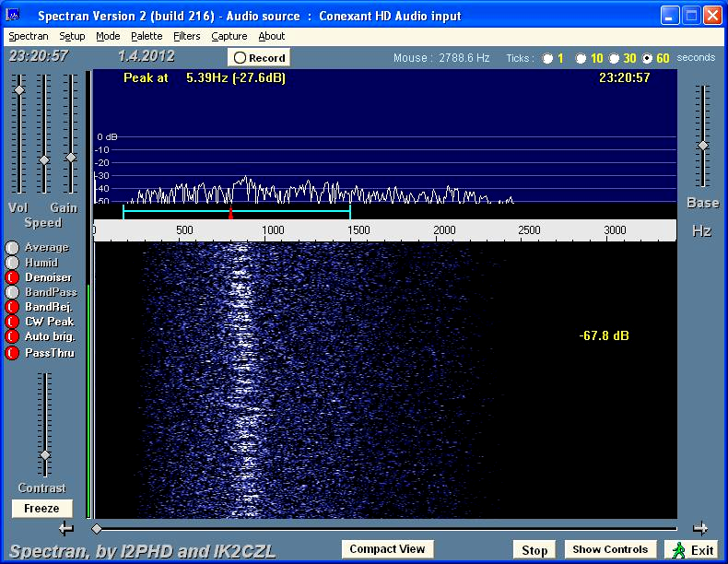The image size is (728, 564).
Task: Click the Record button
Action: 259,57
